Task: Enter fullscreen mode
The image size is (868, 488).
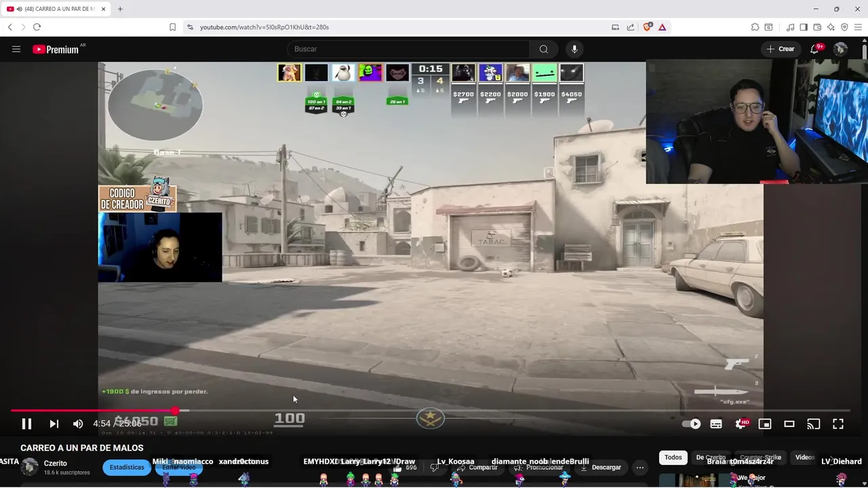Action: coord(838,424)
